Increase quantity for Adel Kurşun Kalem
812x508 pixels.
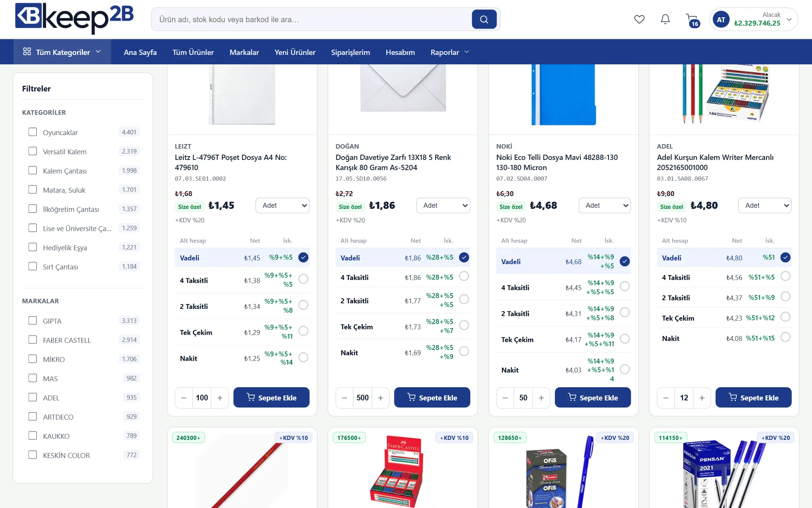pos(702,398)
